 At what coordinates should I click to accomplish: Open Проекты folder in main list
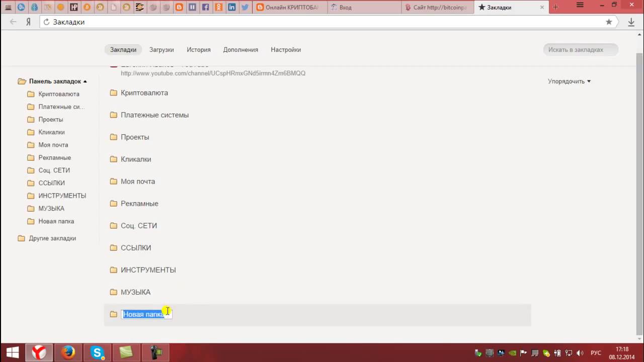coord(135,137)
